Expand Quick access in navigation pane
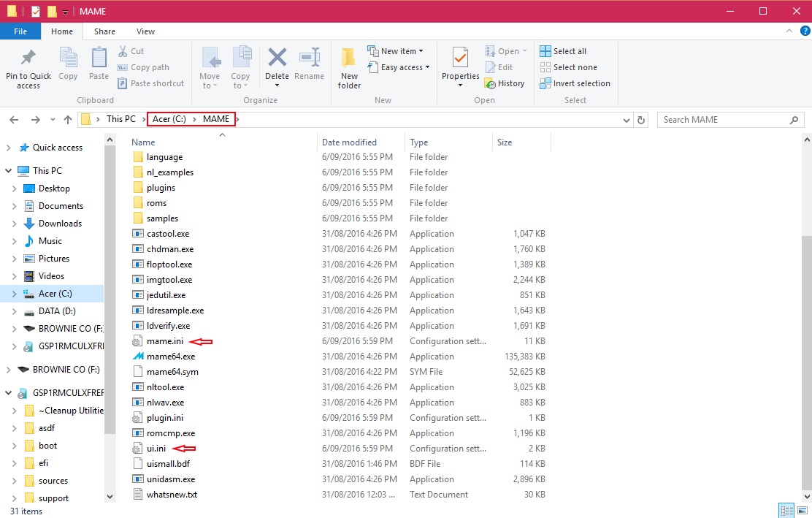The image size is (812, 518). (x=8, y=148)
